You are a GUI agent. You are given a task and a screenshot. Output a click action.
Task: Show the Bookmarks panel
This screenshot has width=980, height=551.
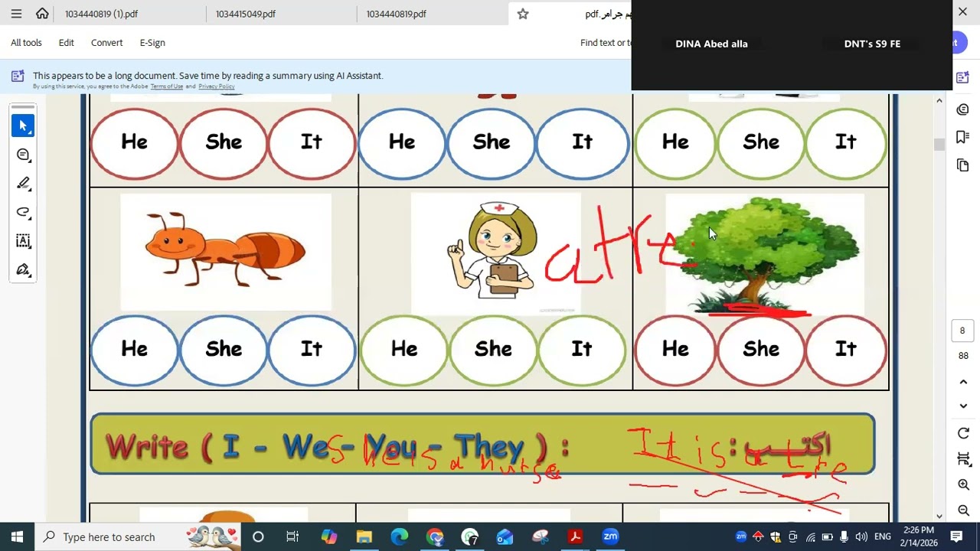pyautogui.click(x=963, y=137)
